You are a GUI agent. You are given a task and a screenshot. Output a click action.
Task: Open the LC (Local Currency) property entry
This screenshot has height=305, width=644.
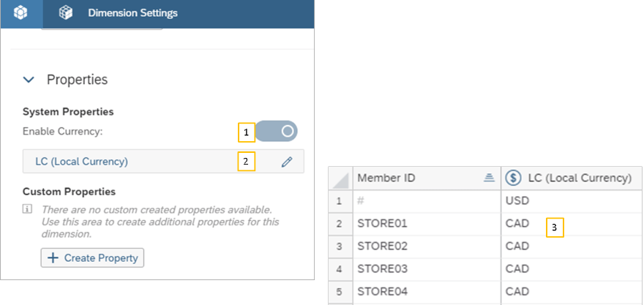[82, 162]
